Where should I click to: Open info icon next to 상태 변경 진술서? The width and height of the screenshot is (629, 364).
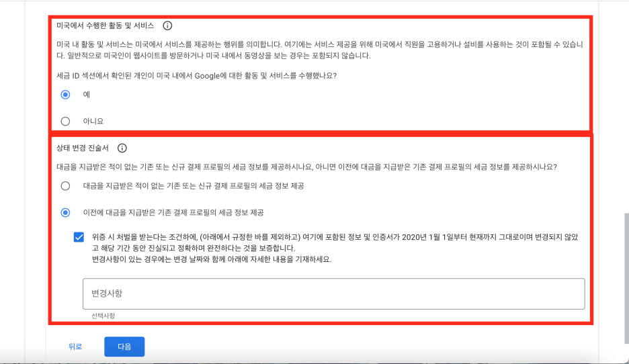point(122,148)
